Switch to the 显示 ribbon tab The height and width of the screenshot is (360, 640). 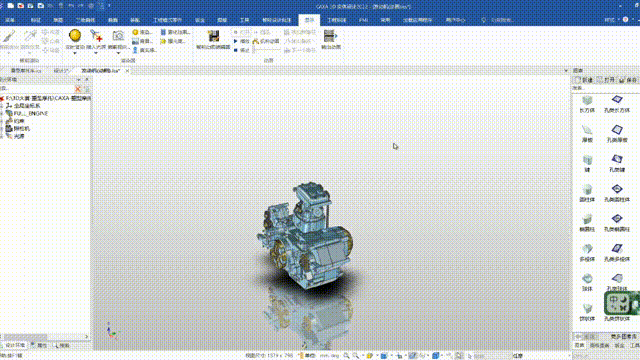tap(310, 20)
